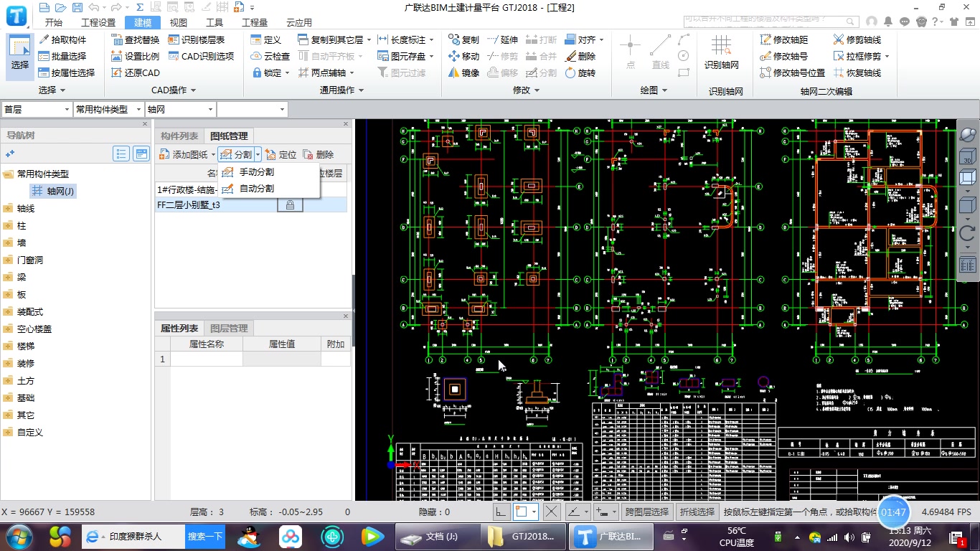Open Windows Start menu

coord(19,536)
